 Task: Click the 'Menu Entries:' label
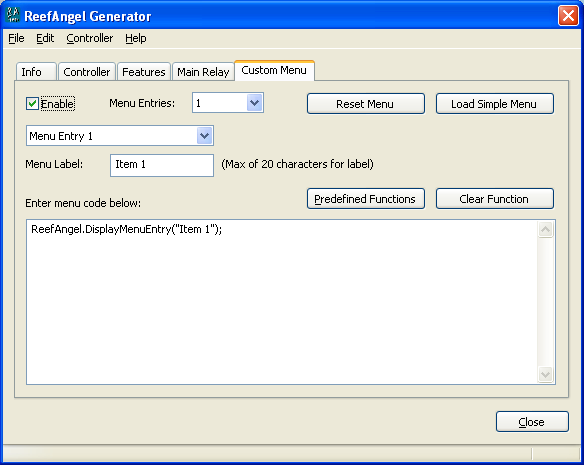[x=142, y=103]
